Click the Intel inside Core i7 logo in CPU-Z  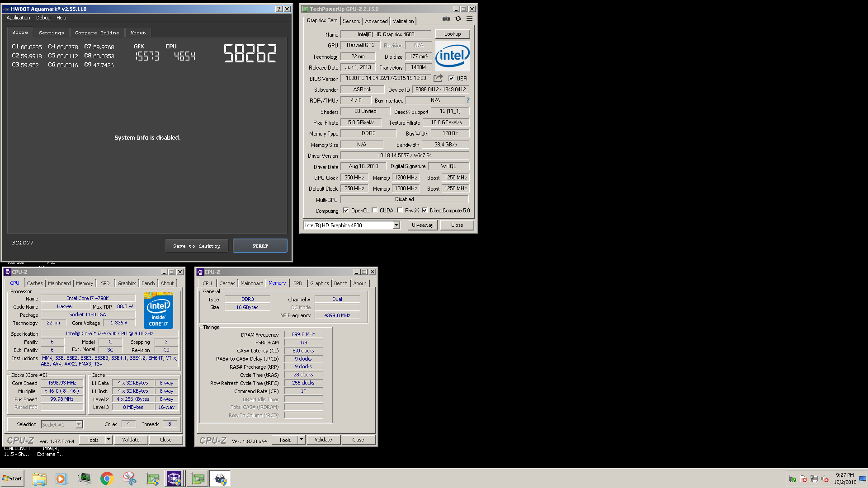pyautogui.click(x=158, y=310)
